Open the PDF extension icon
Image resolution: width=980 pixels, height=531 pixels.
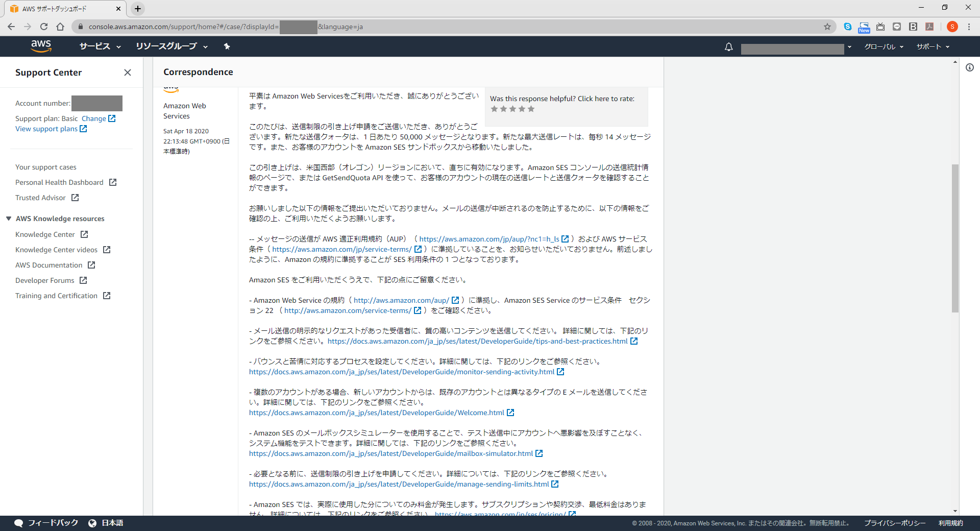pyautogui.click(x=929, y=27)
